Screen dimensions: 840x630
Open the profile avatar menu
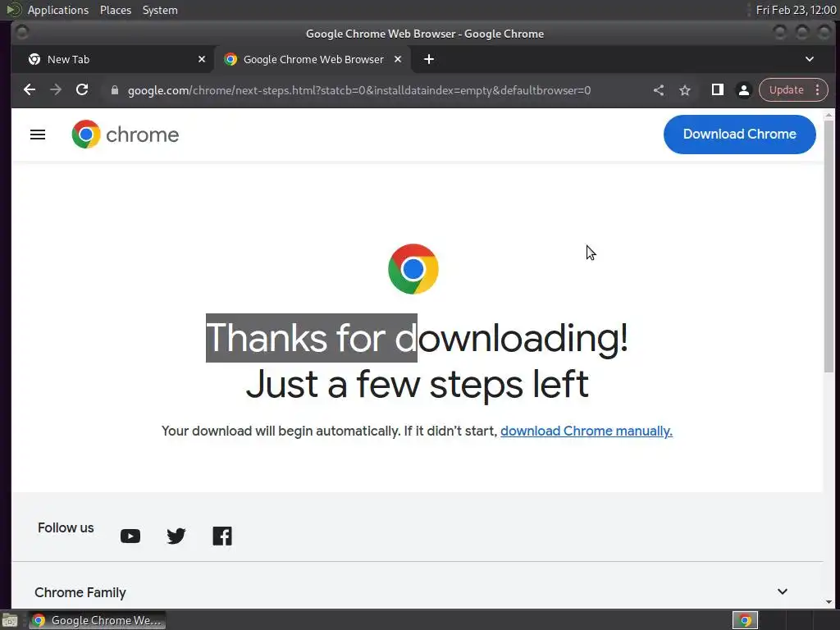pyautogui.click(x=743, y=90)
